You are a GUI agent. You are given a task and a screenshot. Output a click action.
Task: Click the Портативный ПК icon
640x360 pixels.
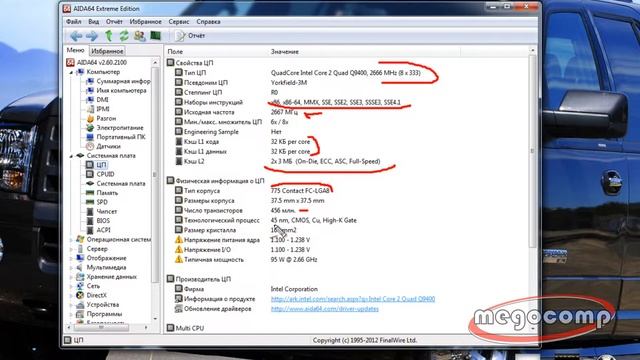(90, 137)
